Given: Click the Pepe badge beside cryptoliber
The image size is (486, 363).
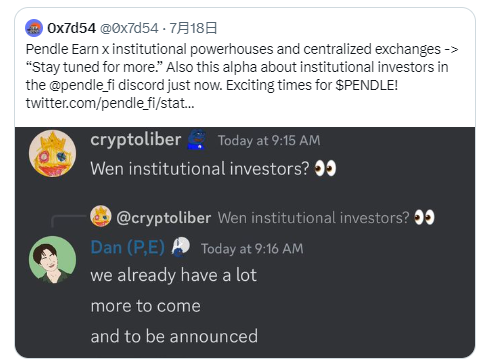Looking at the screenshot, I should [x=197, y=140].
